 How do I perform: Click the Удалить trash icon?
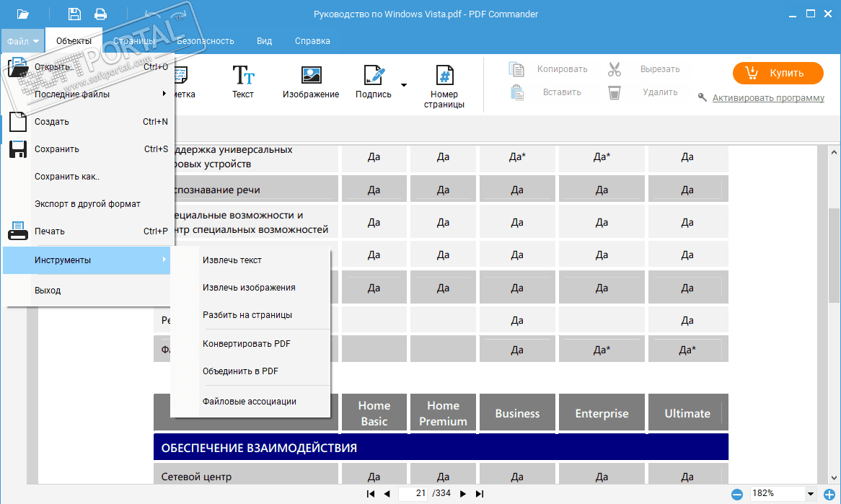point(615,93)
